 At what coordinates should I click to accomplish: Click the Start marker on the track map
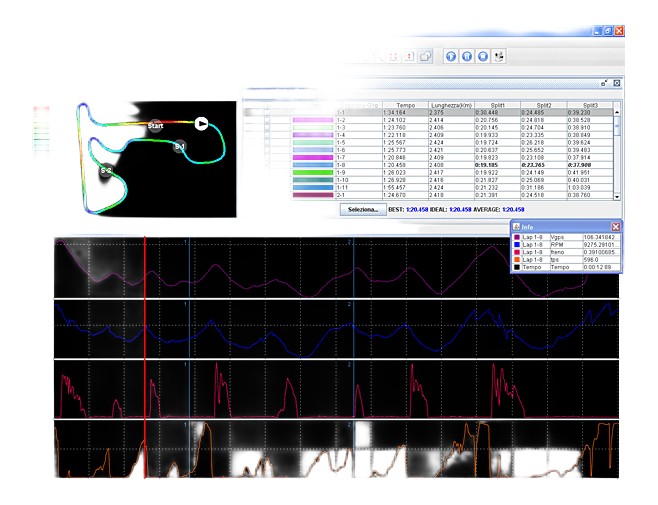point(155,126)
